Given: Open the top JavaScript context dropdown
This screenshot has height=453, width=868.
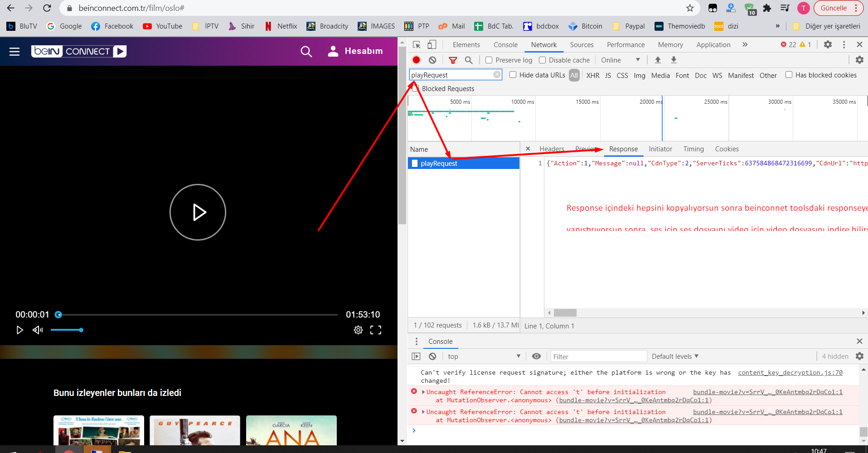Looking at the screenshot, I should [x=484, y=357].
